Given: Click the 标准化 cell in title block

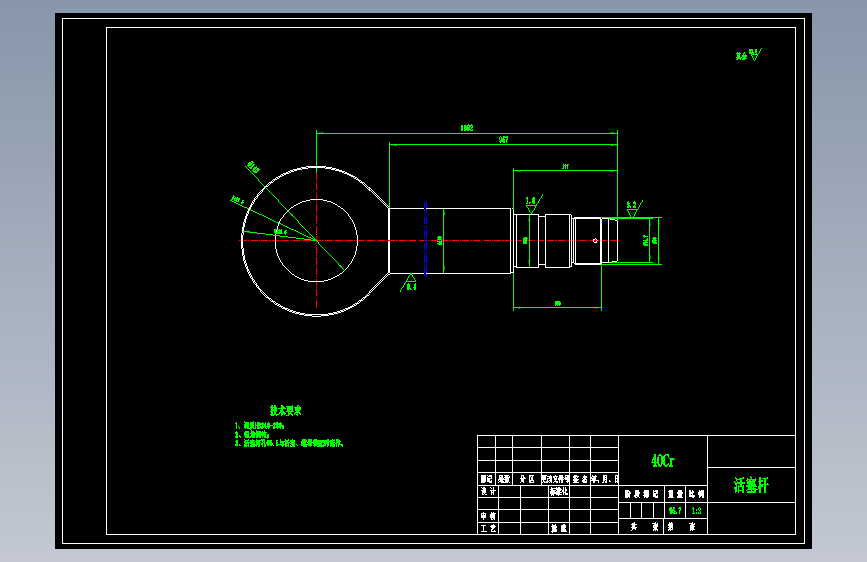Looking at the screenshot, I should pos(558,491).
